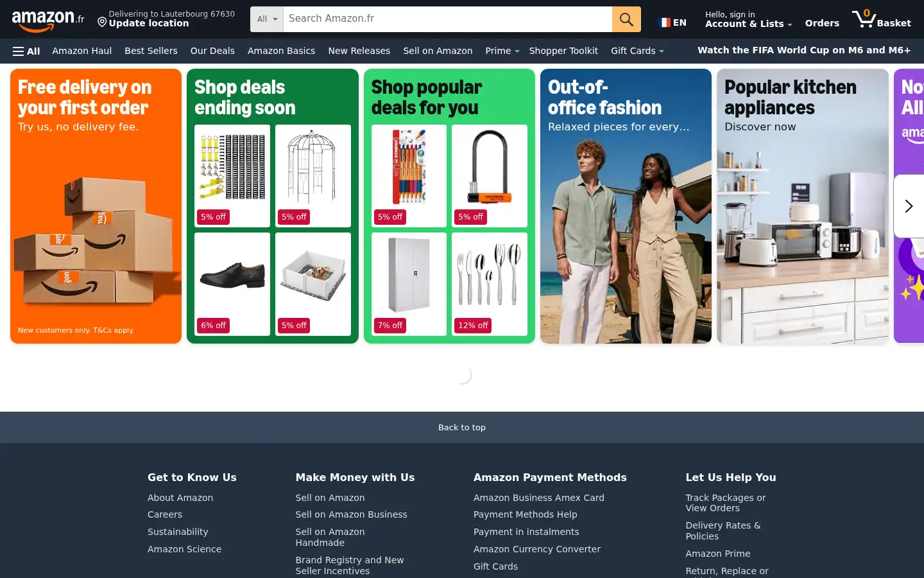Open Shopper Toolkit in navigation
Viewport: 924px width, 578px height.
563,51
